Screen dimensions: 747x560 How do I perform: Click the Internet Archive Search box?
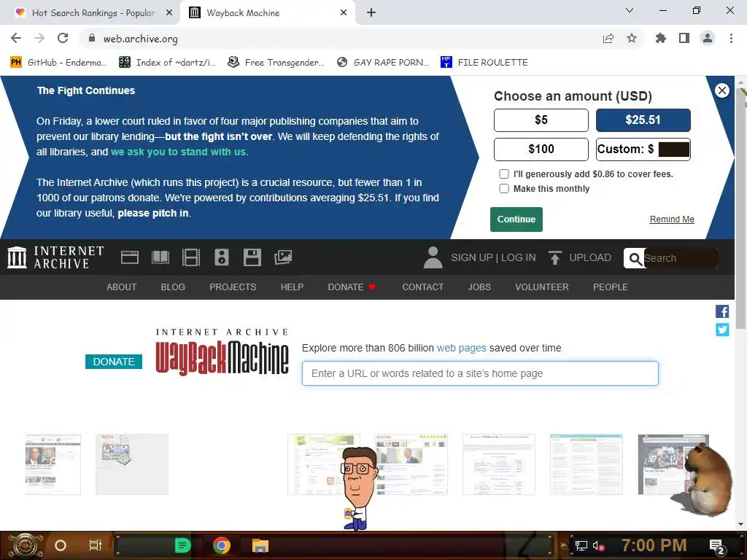681,259
